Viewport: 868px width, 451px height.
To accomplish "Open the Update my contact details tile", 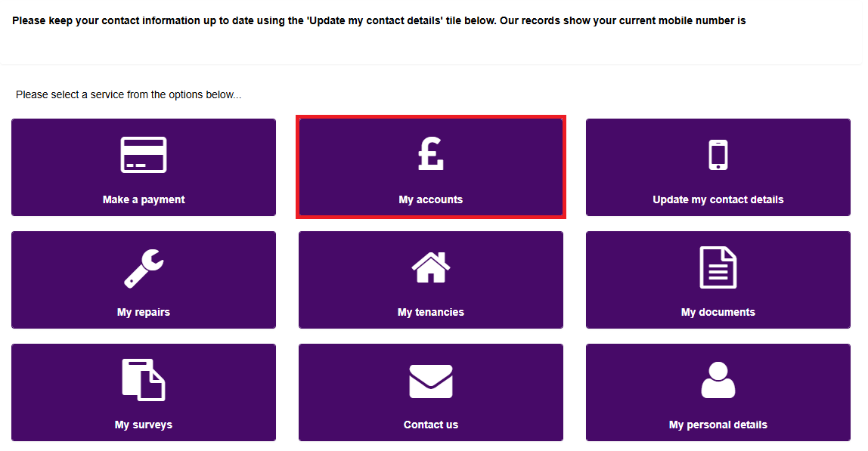I will (718, 167).
